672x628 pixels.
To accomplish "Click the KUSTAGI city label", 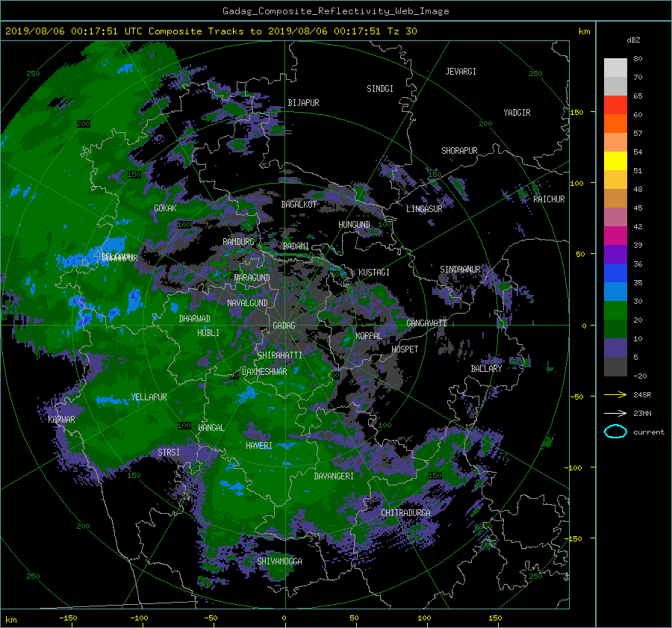I will pyautogui.click(x=374, y=273).
